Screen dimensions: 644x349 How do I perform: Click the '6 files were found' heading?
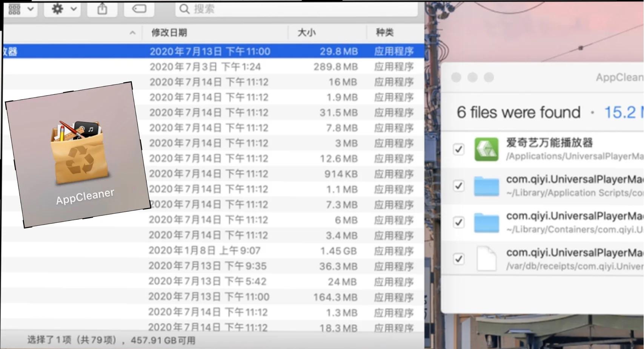518,112
